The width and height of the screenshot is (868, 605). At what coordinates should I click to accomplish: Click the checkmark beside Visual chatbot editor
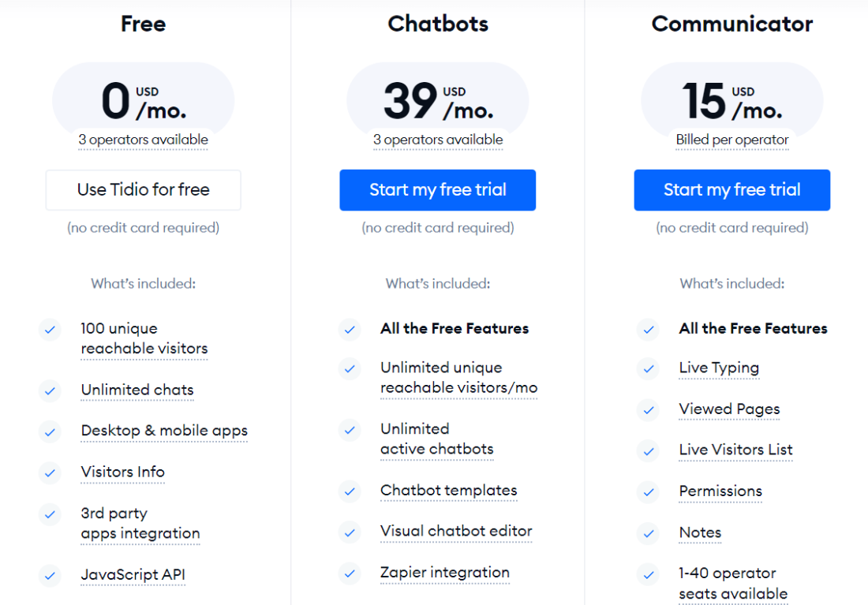350,532
